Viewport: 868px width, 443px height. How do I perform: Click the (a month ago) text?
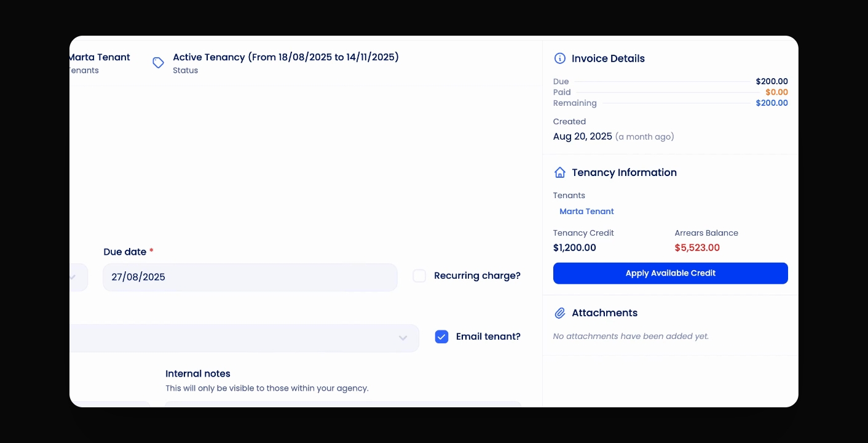pyautogui.click(x=644, y=137)
